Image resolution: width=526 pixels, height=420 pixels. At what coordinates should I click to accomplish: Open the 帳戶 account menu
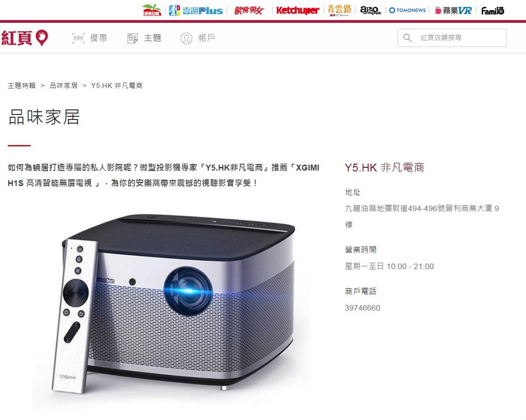[x=198, y=38]
